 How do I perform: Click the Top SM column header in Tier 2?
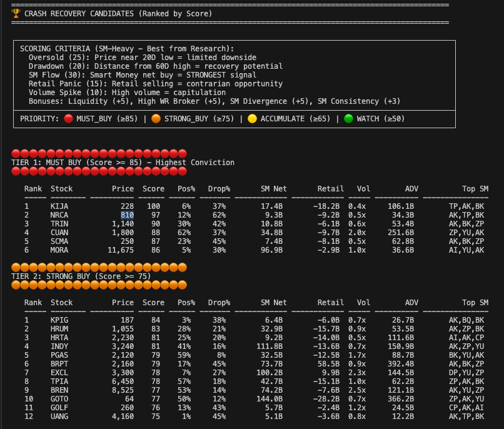[475, 302]
